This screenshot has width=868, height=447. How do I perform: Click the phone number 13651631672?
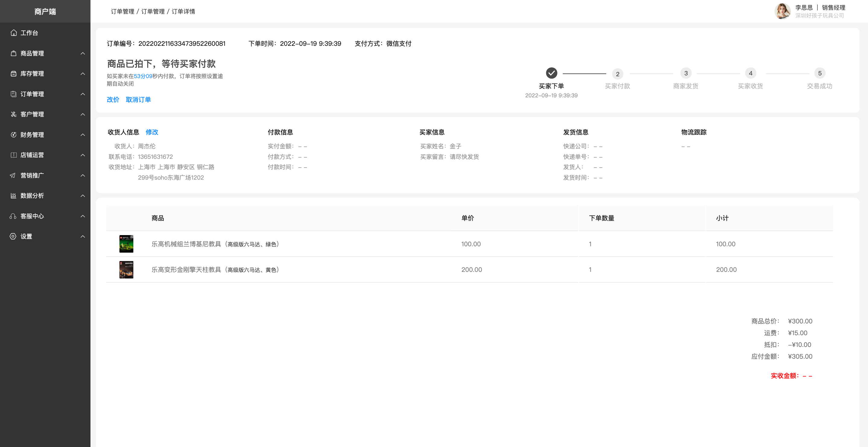pyautogui.click(x=155, y=157)
